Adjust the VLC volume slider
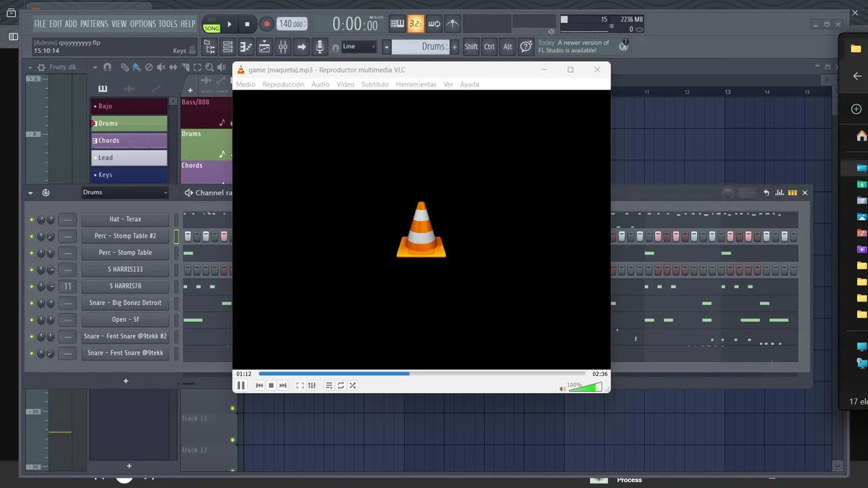Image resolution: width=868 pixels, height=488 pixels. [585, 387]
